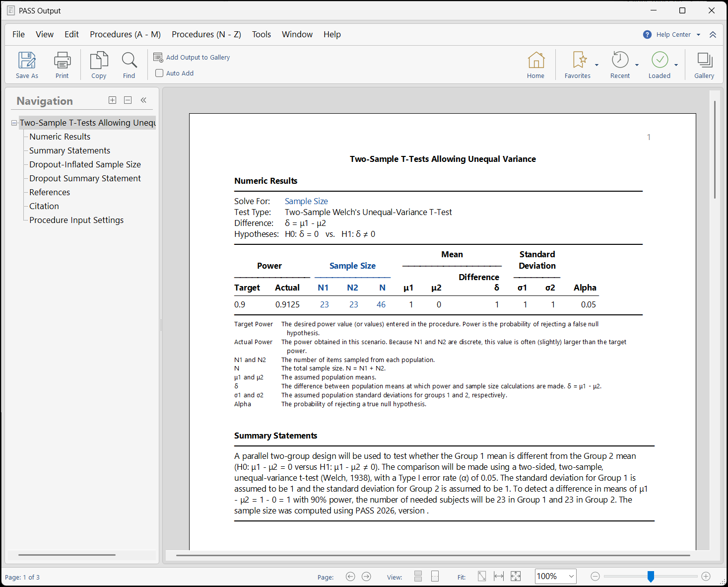Go to the Home window
This screenshot has width=728, height=587.
coord(535,65)
